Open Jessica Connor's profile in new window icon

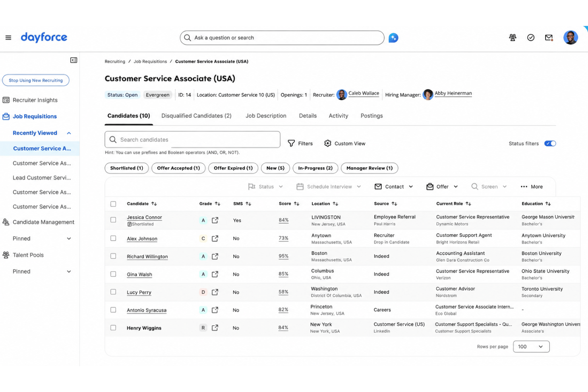(215, 220)
